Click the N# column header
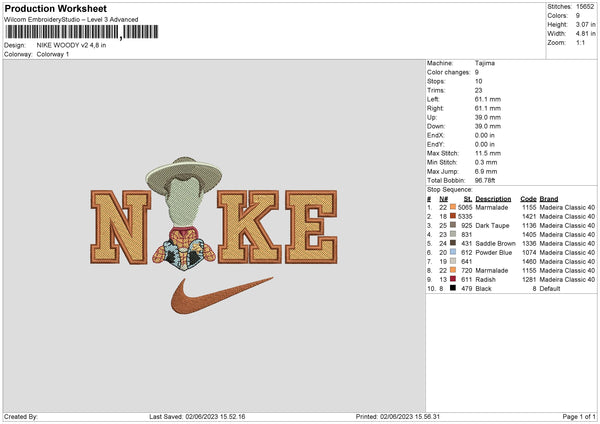The image size is (600, 424). click(x=443, y=199)
